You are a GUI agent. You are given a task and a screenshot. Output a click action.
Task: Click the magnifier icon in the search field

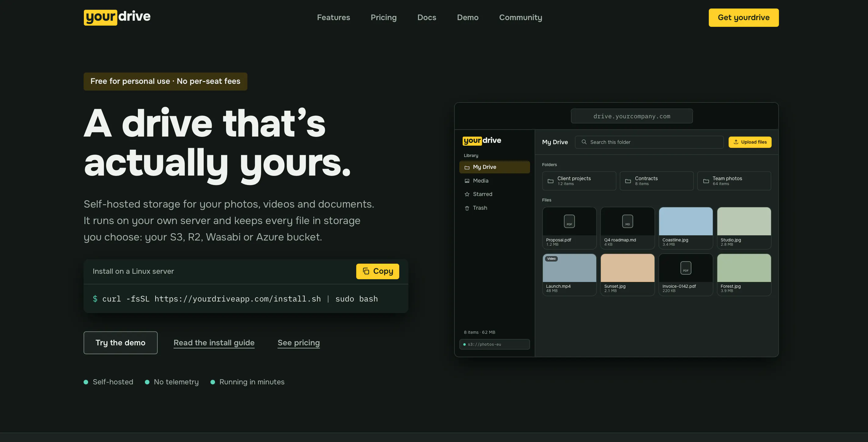point(584,142)
